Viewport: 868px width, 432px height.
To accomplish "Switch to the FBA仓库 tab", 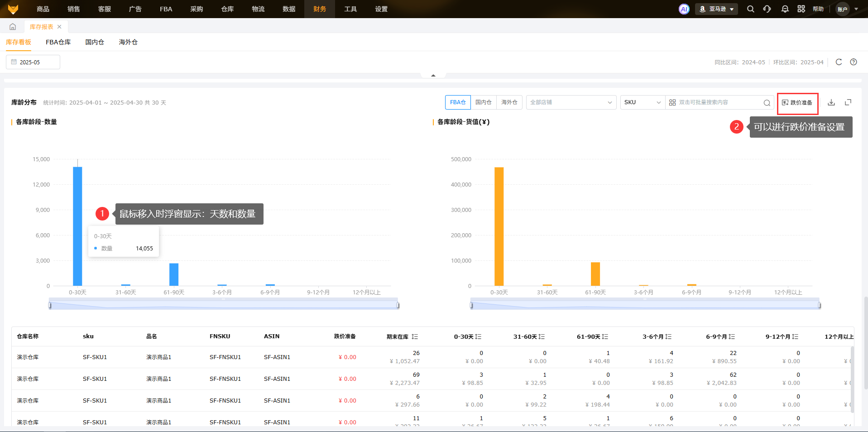I will pos(58,42).
